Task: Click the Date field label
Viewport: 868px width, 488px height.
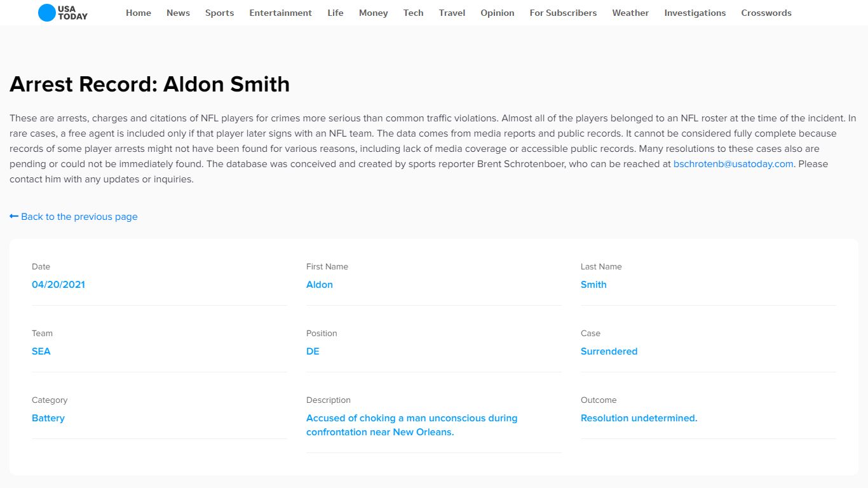Action: [41, 267]
